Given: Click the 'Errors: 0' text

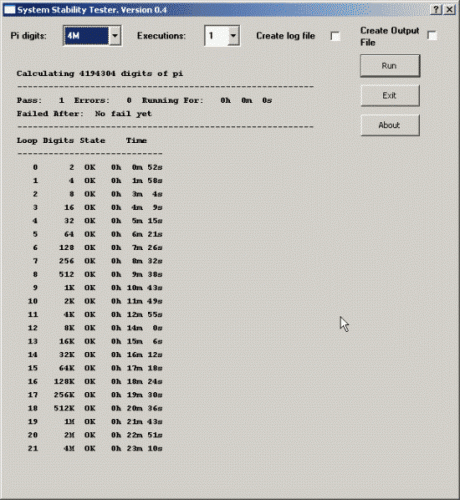Looking at the screenshot, I should (103, 100).
